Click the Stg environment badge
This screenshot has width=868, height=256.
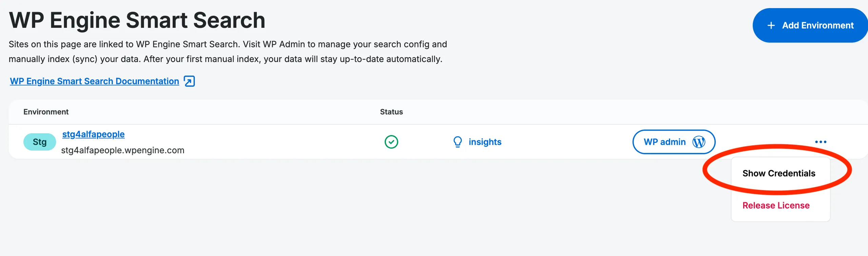tap(39, 142)
